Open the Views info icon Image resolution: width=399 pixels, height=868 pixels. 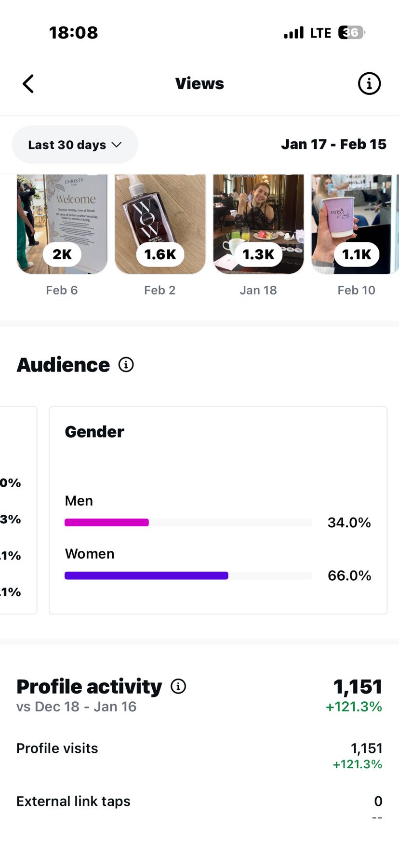pyautogui.click(x=369, y=84)
